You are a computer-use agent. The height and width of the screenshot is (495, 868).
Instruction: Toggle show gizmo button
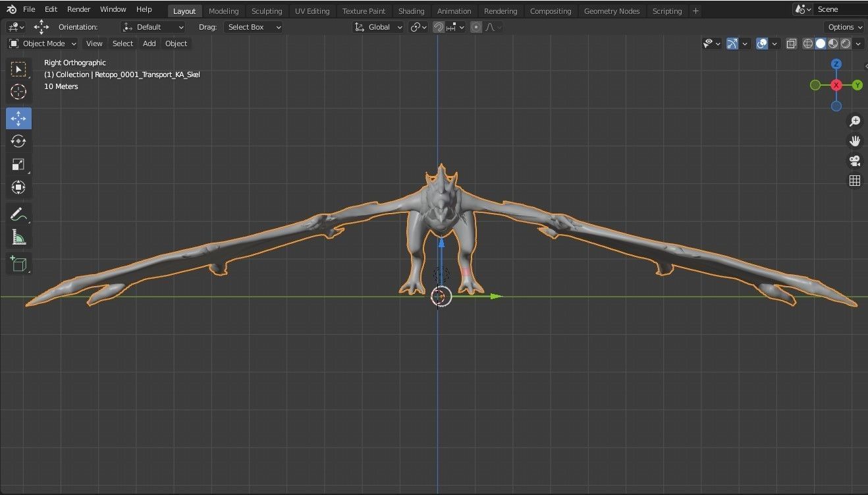coord(732,44)
